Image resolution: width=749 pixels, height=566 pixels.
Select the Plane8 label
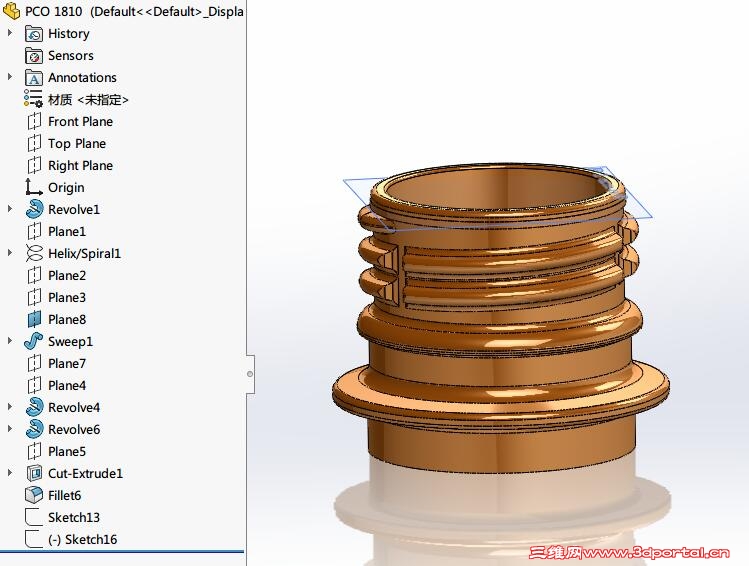click(x=67, y=320)
